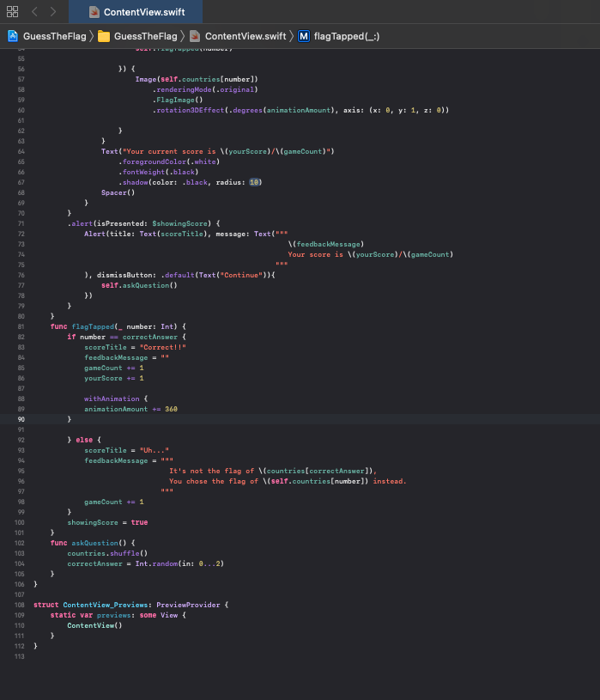Open the flagTapped(_:) method breadcrumb
This screenshot has height=700, width=600.
point(347,36)
